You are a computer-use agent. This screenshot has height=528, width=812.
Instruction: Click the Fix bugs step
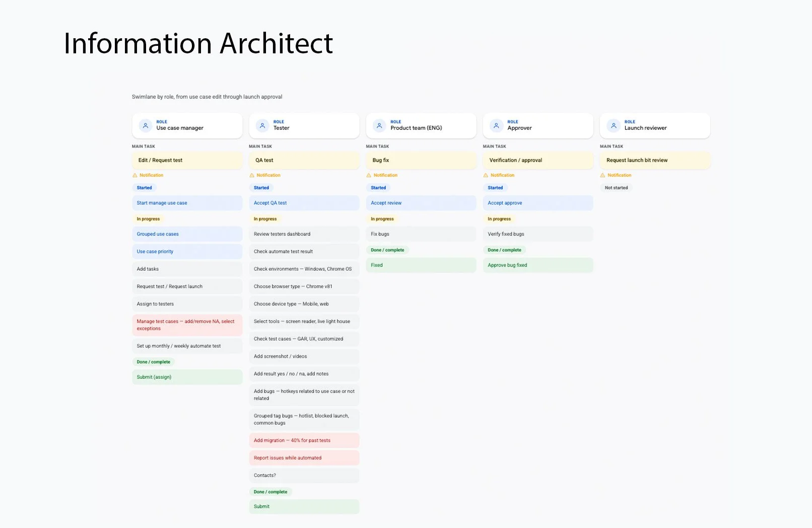(421, 234)
